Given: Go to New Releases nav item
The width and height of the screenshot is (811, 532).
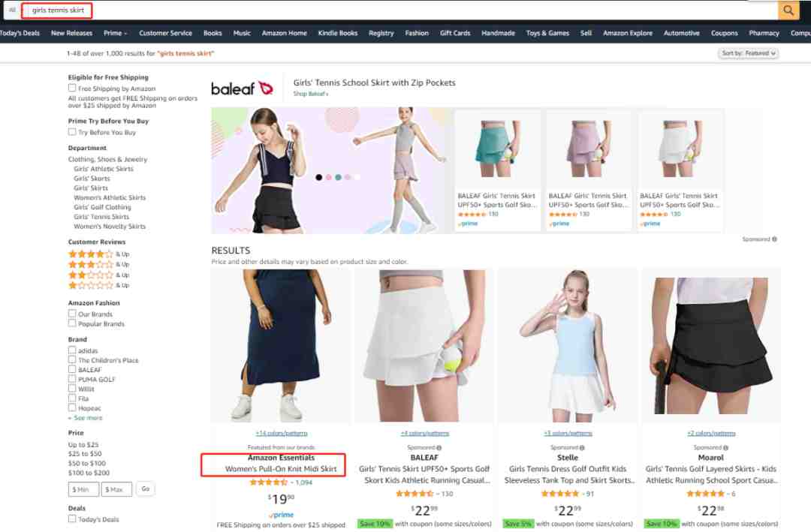Looking at the screenshot, I should point(71,33).
